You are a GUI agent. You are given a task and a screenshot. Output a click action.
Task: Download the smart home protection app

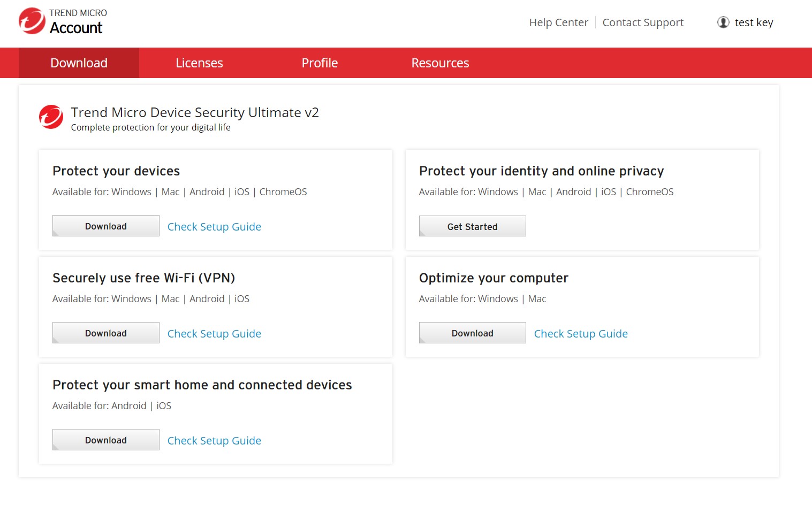click(105, 439)
